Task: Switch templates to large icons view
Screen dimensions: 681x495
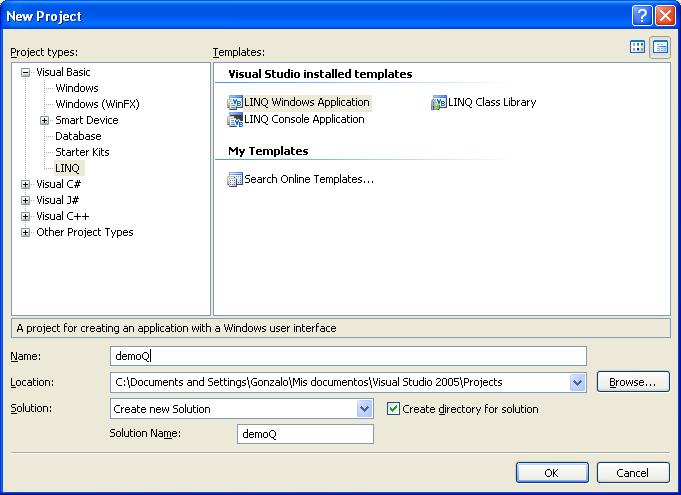Action: click(x=637, y=46)
